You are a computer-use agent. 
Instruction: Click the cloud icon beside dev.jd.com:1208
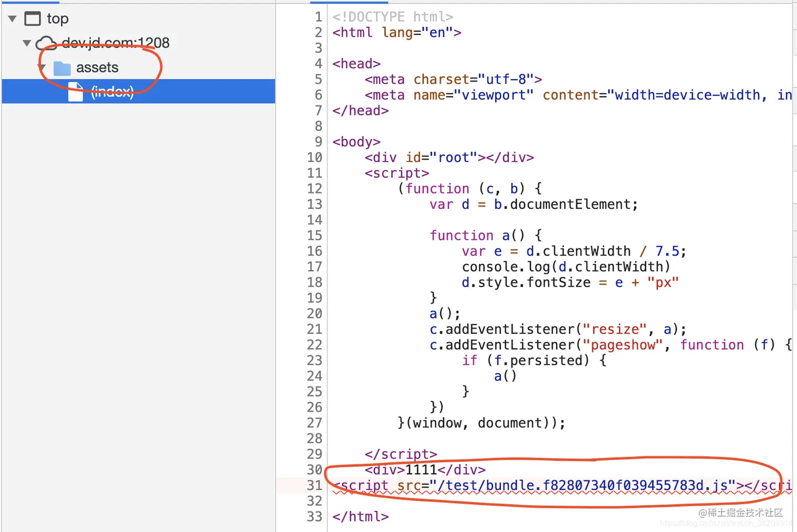46,43
